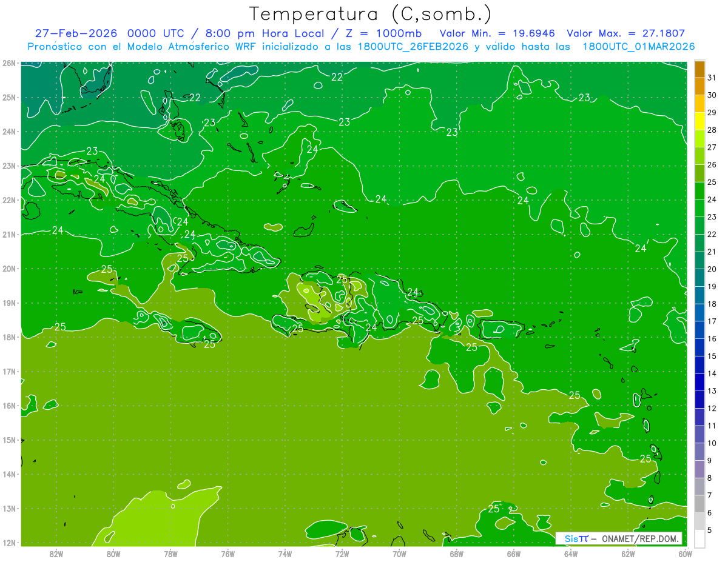Click the title 'Temperatura (C,somb.)'
Image resolution: width=728 pixels, height=562 pixels.
click(370, 14)
